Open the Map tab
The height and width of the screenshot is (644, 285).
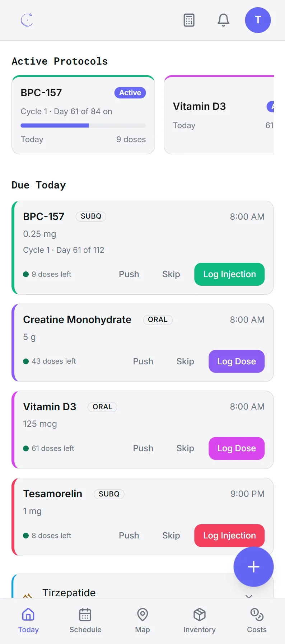(142, 621)
